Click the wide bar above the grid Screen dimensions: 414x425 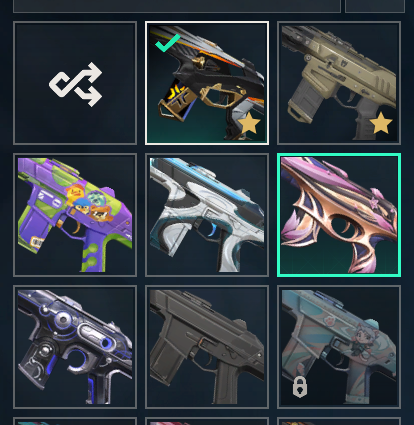coord(177,6)
